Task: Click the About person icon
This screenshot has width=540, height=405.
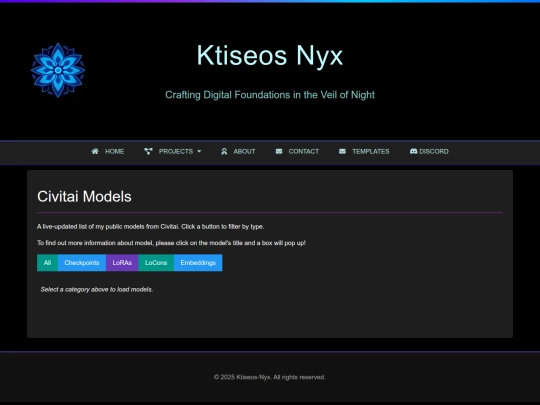Action: click(224, 151)
